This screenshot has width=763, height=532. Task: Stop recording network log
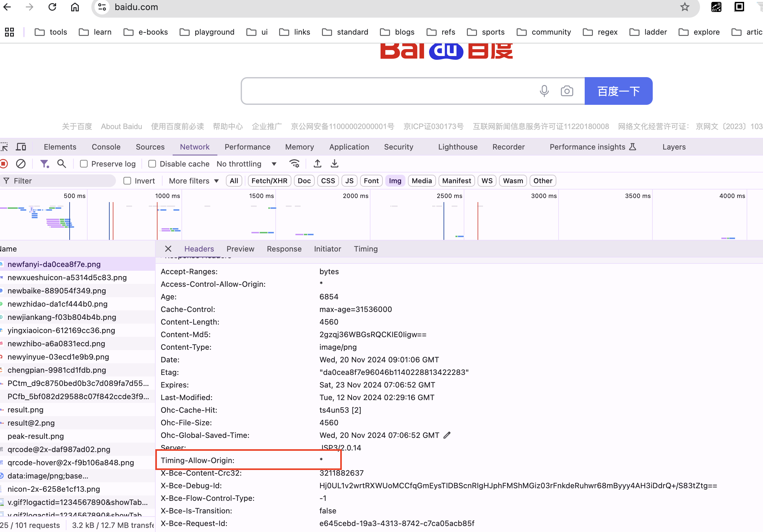point(4,164)
